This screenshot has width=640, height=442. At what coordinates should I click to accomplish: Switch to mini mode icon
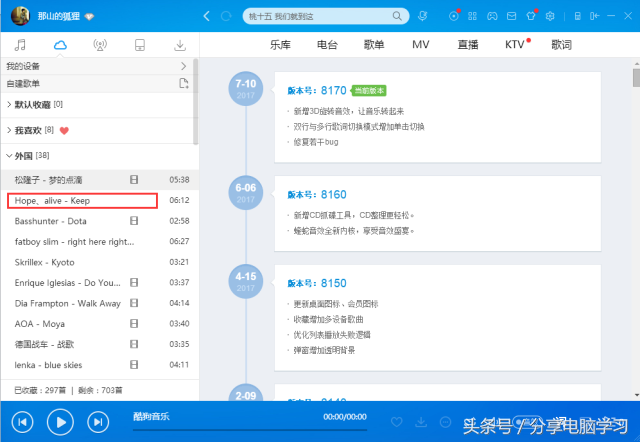pos(595,16)
